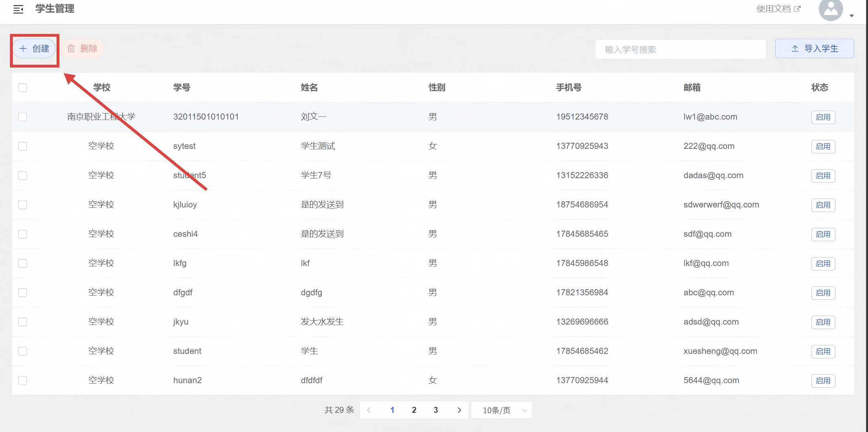
Task: Go to page 3
Action: [435, 410]
